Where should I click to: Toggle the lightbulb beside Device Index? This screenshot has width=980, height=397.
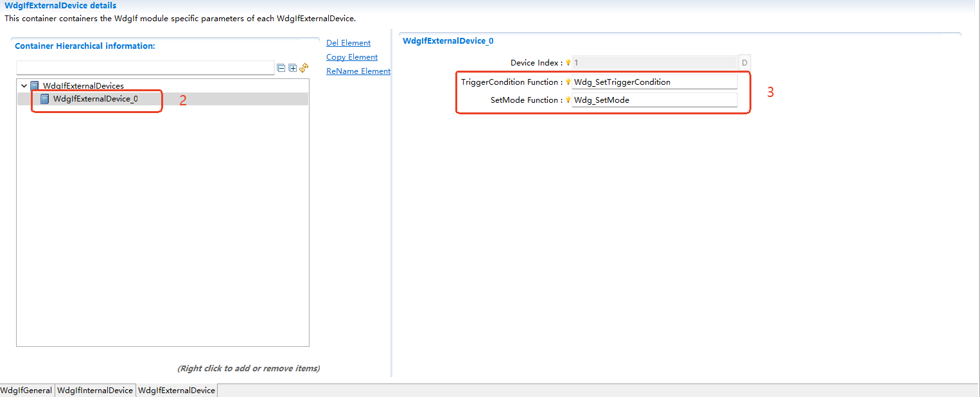click(x=568, y=62)
